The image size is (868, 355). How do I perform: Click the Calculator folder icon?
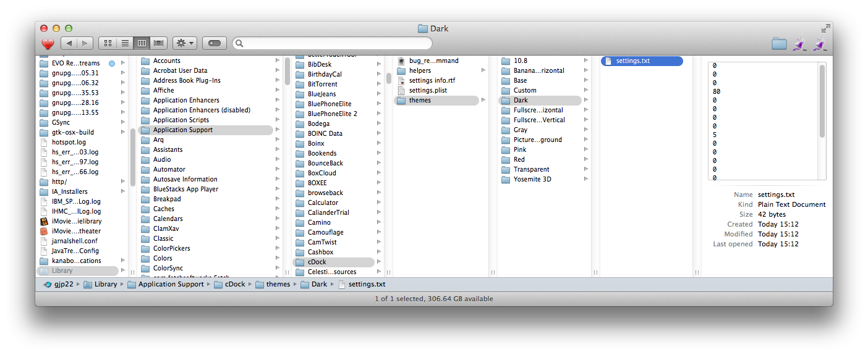click(x=300, y=203)
